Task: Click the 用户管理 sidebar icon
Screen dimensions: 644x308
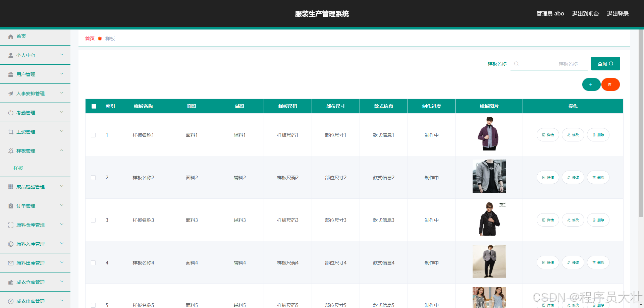Action: 10,74
